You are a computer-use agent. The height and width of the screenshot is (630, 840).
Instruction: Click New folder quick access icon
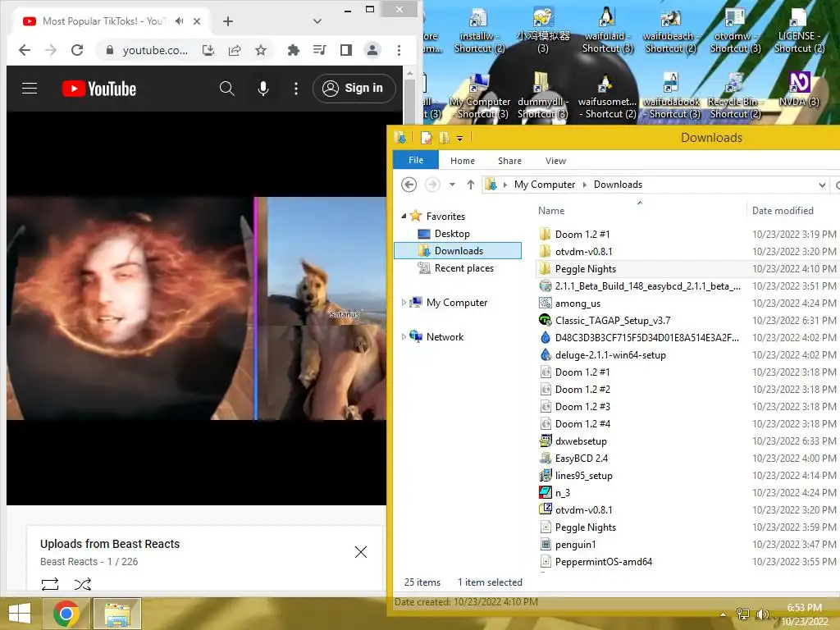click(x=444, y=138)
